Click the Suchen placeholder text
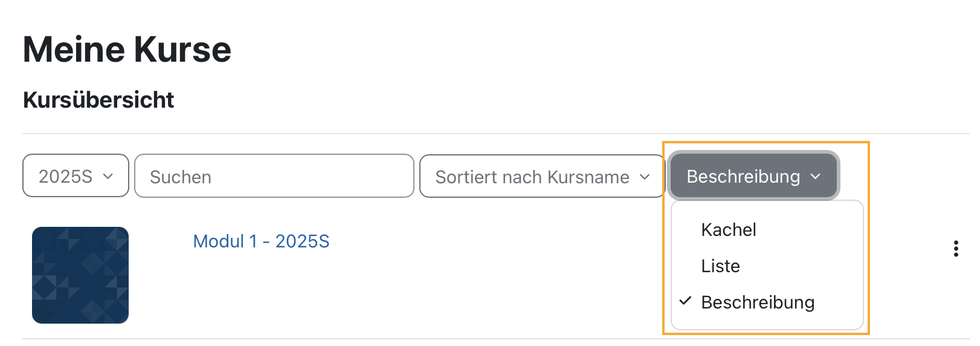980x346 pixels. (181, 177)
